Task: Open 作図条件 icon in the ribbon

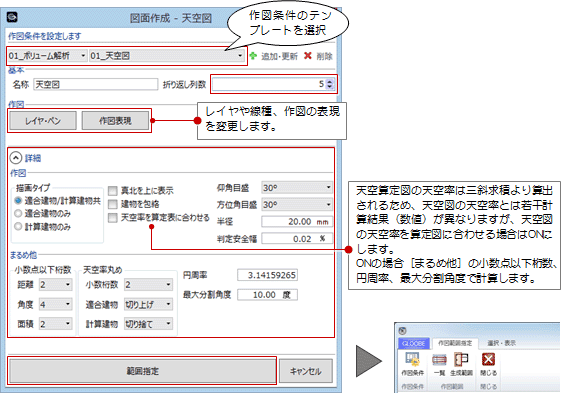Action: coord(413,359)
